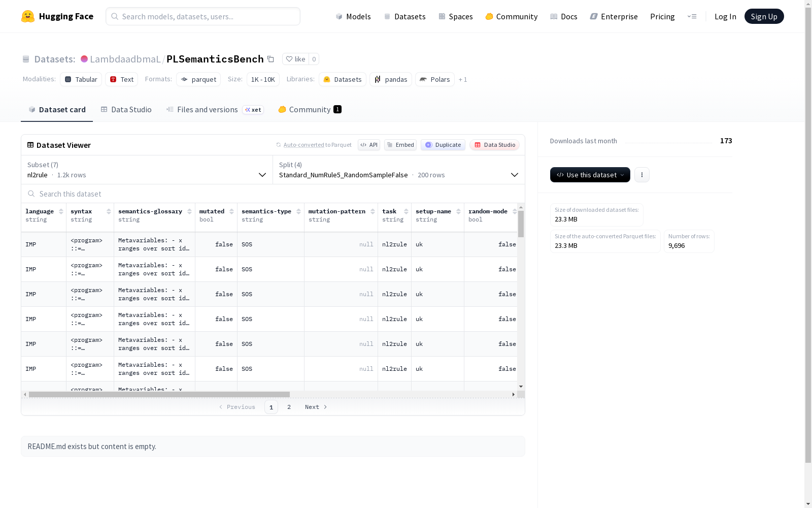Focus the search models and datasets field

203,16
